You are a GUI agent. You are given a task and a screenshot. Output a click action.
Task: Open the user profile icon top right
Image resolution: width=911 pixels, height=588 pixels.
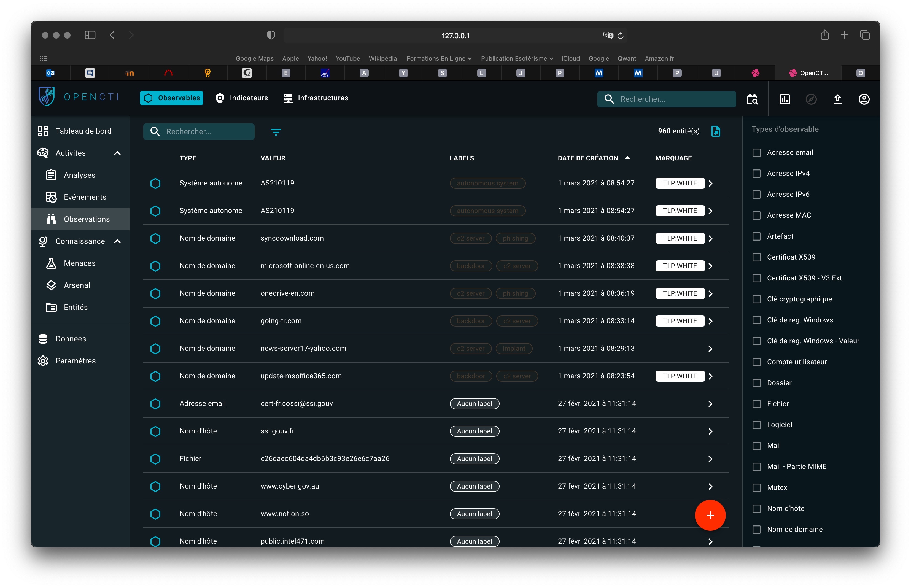pyautogui.click(x=864, y=99)
